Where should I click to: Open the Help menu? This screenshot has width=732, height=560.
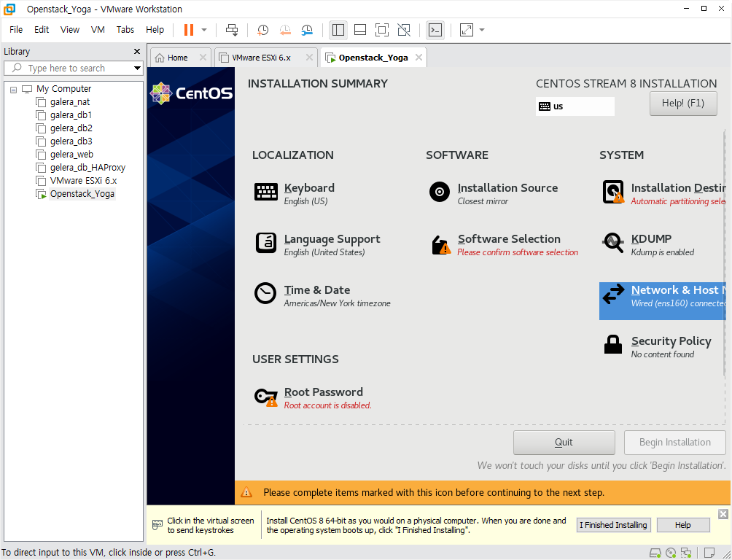[x=155, y=29]
